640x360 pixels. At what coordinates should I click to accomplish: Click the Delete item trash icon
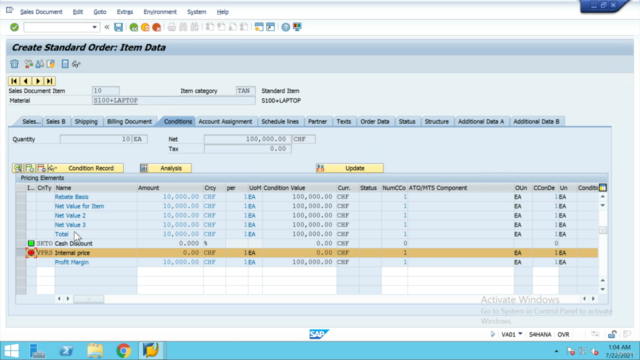(x=15, y=64)
